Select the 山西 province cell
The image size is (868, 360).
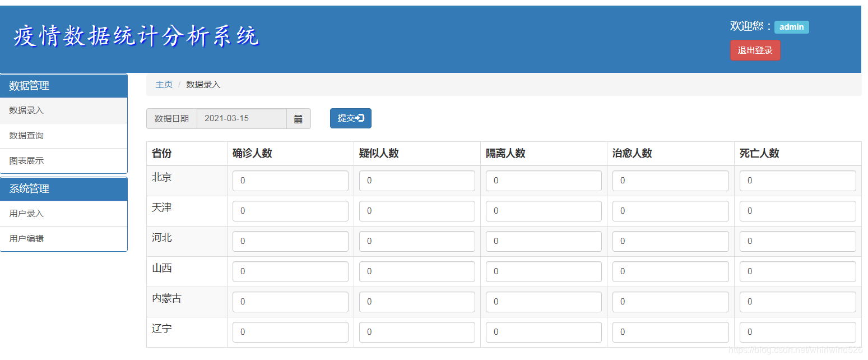[x=187, y=272]
